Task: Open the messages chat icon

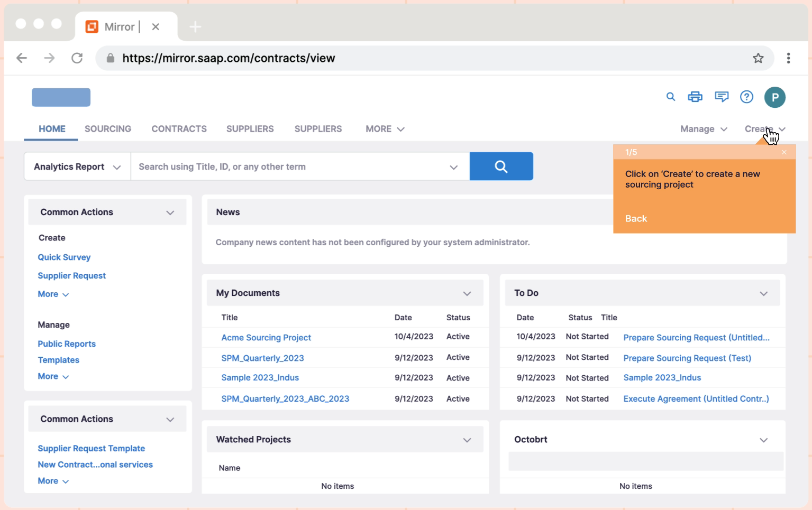Action: point(722,97)
